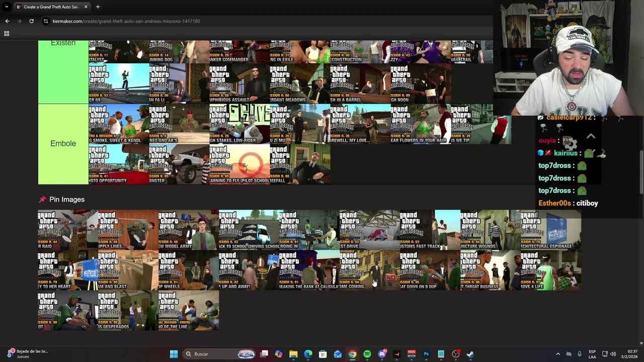Click the Pin Images heading
This screenshot has width=644, height=362.
[67, 200]
